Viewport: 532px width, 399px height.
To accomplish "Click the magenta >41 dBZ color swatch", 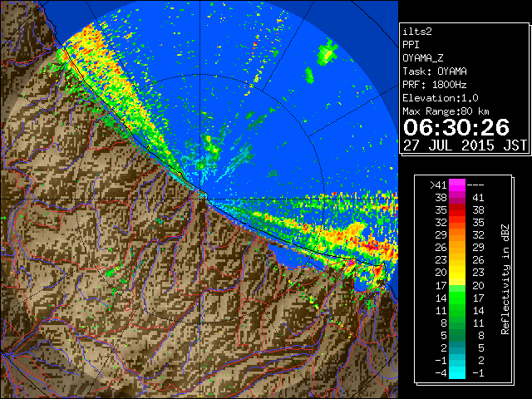I will [x=457, y=185].
